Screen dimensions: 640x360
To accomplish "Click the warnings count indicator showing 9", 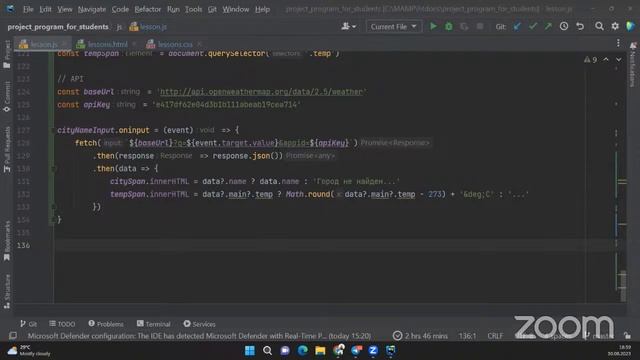I will click(x=591, y=60).
